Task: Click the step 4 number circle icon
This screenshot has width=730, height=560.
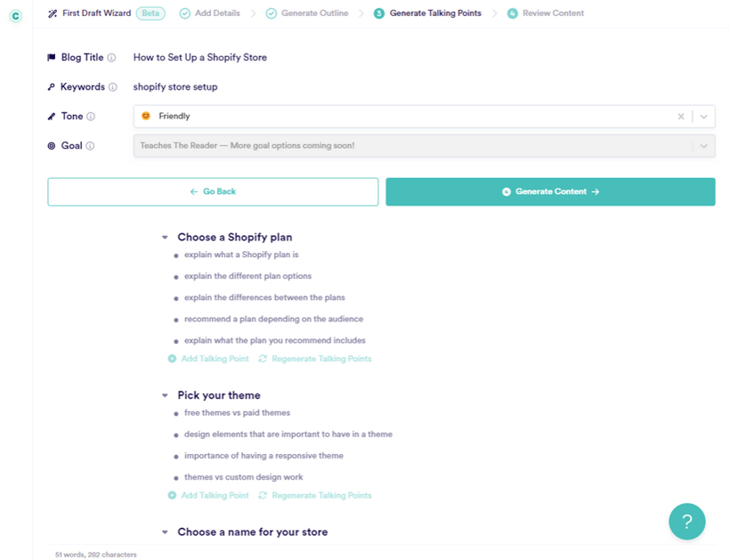Action: click(513, 13)
